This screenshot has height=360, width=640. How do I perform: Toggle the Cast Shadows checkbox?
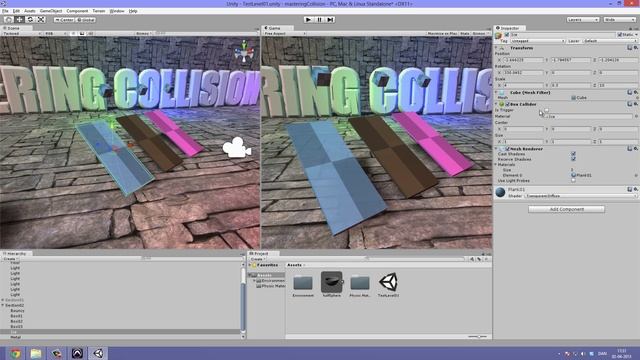[573, 154]
